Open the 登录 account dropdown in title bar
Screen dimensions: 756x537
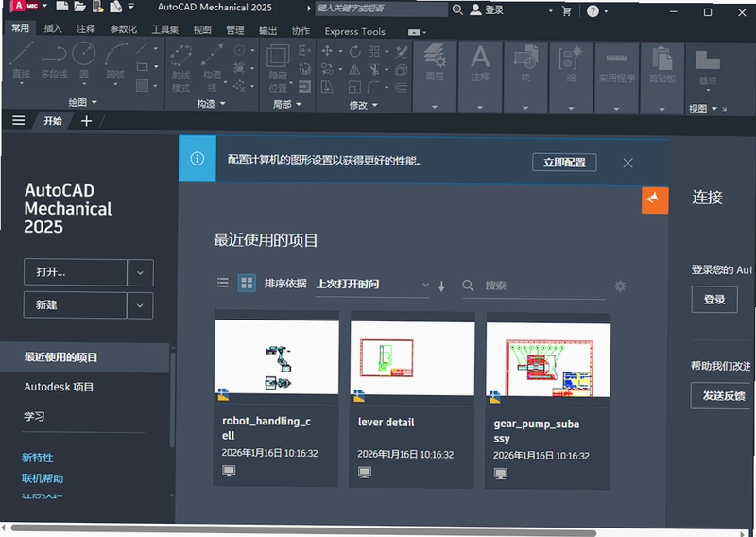(x=551, y=10)
